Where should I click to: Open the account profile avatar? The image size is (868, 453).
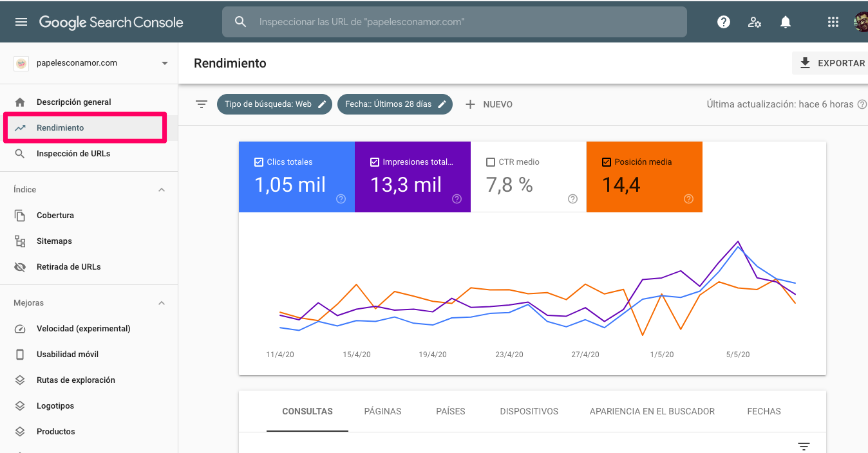click(x=861, y=22)
